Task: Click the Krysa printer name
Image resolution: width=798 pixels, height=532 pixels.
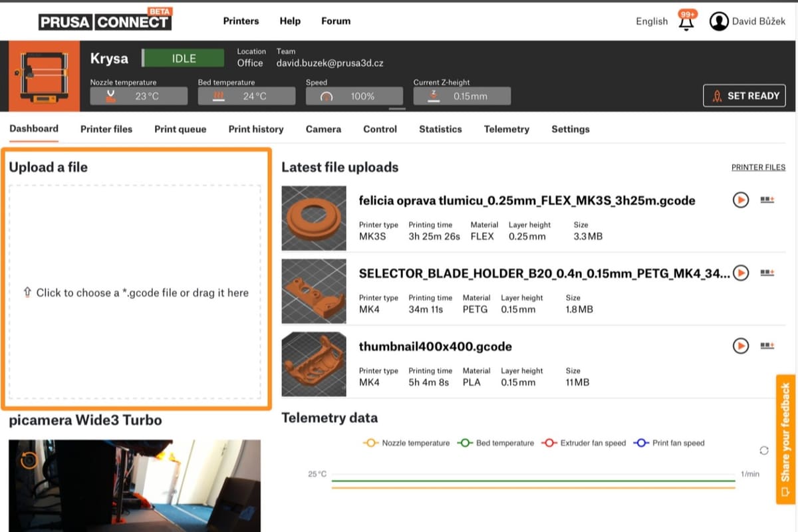Action: (109, 59)
